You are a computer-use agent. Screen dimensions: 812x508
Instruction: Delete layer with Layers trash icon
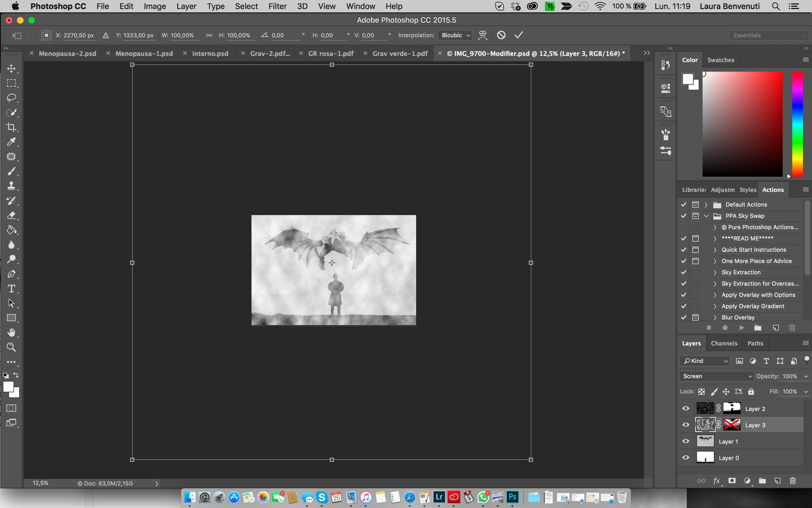(x=793, y=481)
